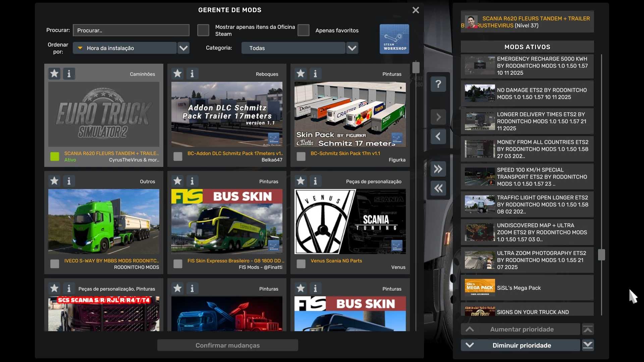Viewport: 644px width, 362px height.
Task: Move mod to lowest priority icon
Action: point(588,345)
